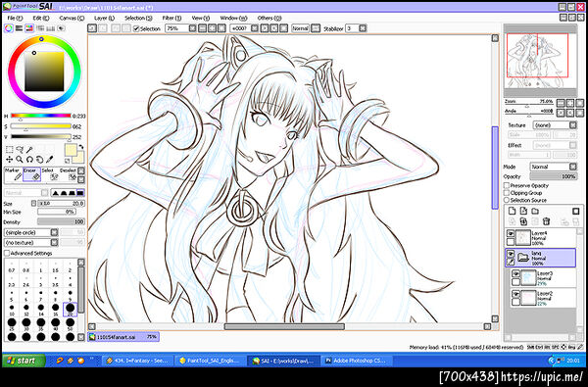This screenshot has width=588, height=387.
Task: Create a new normal layer
Action: [512, 211]
